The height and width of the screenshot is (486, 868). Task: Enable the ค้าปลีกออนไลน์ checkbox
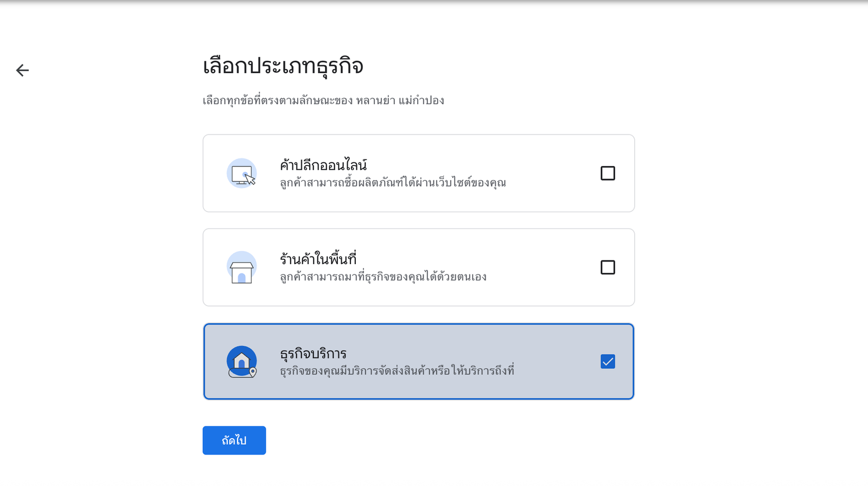(x=608, y=173)
